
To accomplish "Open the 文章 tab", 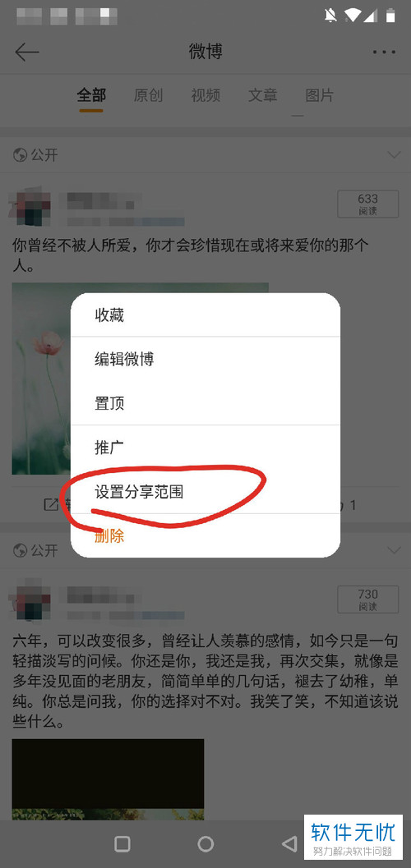I will click(x=262, y=95).
